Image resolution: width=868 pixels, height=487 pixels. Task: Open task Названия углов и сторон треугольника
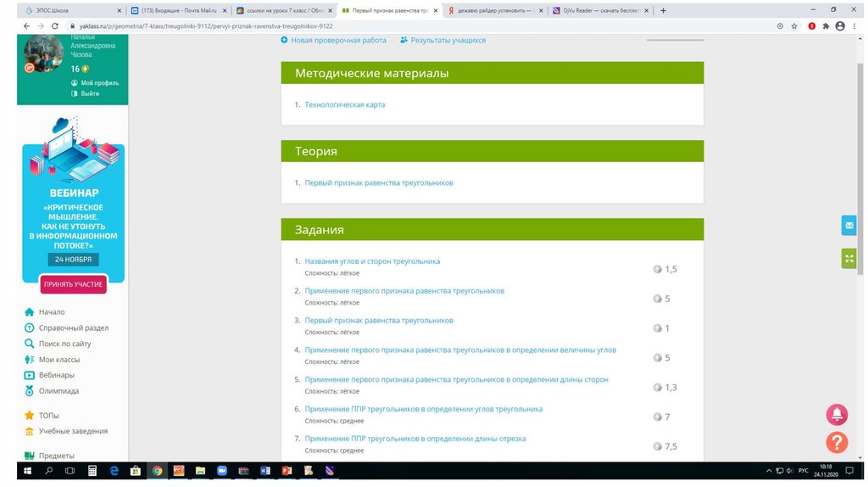[x=372, y=261]
